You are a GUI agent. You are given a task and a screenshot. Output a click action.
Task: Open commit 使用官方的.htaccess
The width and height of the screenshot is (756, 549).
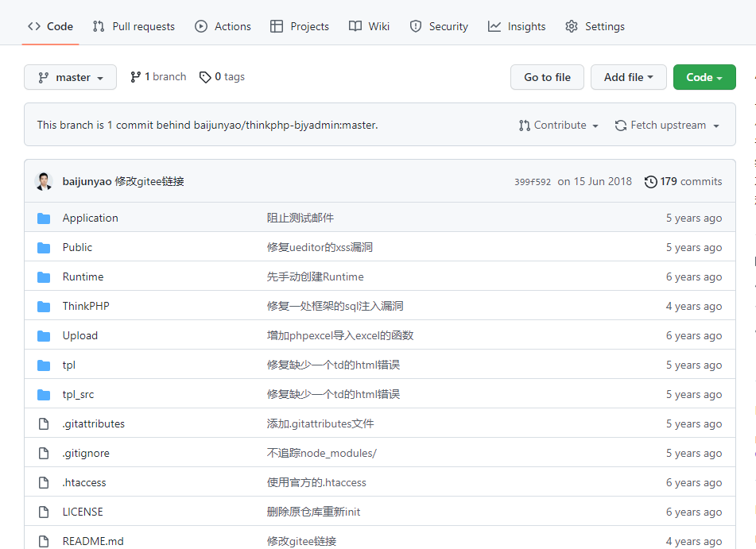coord(316,482)
